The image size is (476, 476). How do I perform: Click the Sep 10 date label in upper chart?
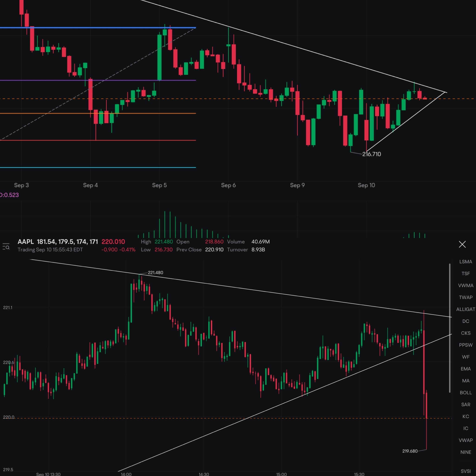pos(366,185)
